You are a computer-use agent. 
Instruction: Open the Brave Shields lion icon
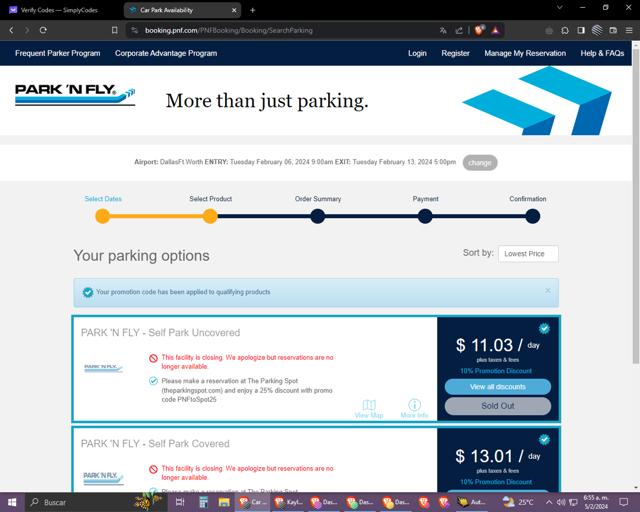[x=479, y=30]
